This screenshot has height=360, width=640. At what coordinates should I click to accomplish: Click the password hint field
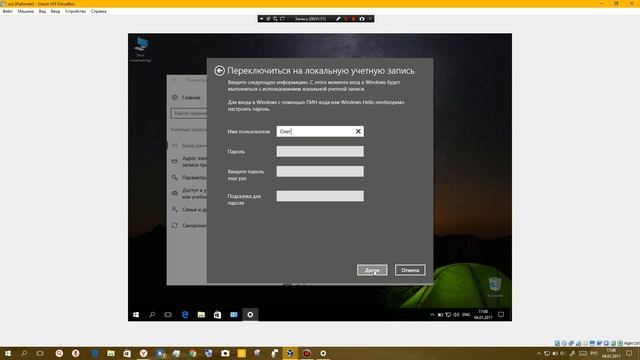coord(320,196)
